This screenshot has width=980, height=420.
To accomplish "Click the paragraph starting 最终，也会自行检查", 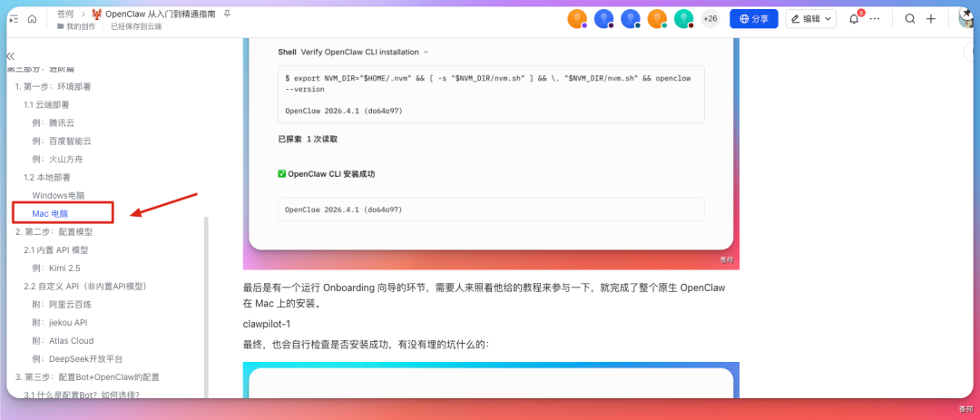I will coord(367,345).
